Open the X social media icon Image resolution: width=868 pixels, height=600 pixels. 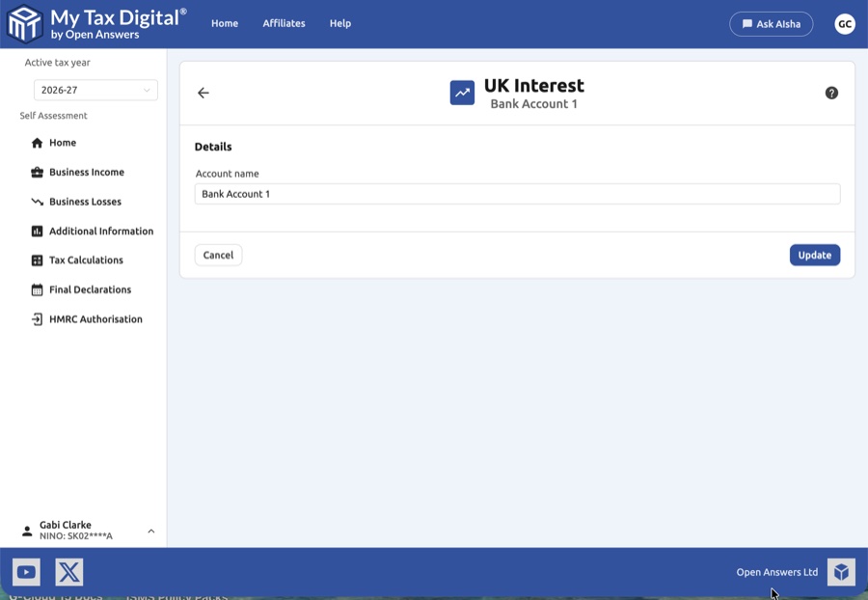tap(69, 572)
